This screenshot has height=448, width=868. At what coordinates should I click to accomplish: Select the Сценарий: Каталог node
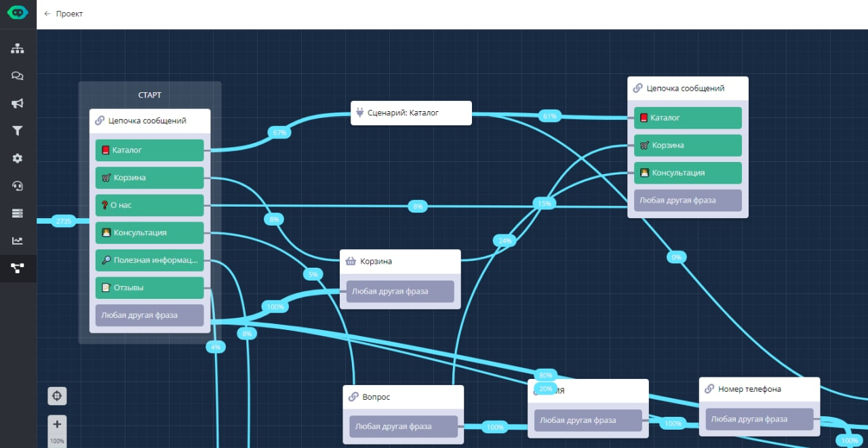point(411,113)
